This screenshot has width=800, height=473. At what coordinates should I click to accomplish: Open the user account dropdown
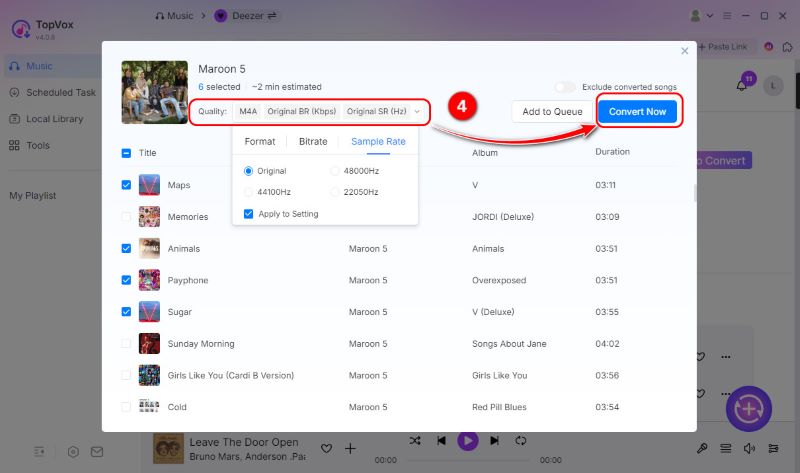[702, 16]
